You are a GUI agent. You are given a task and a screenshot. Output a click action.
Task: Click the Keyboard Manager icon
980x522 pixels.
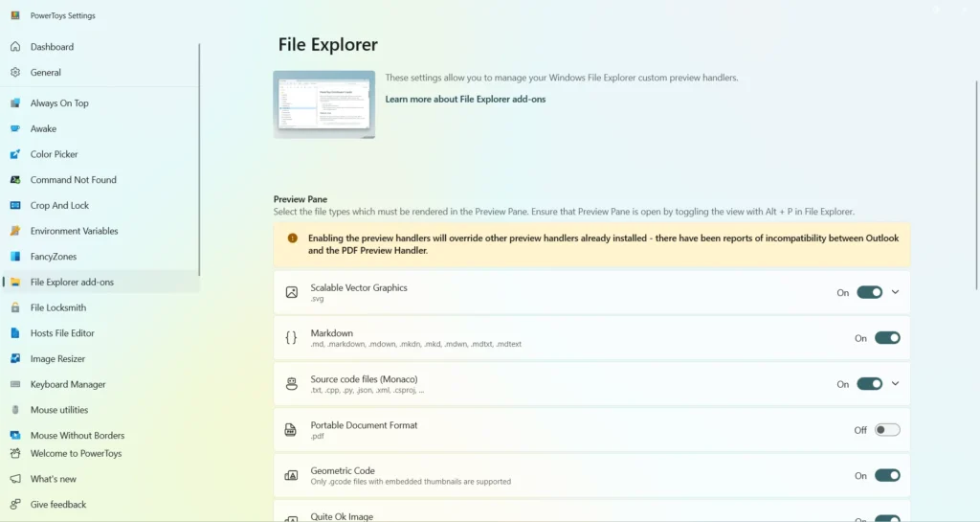[15, 385]
